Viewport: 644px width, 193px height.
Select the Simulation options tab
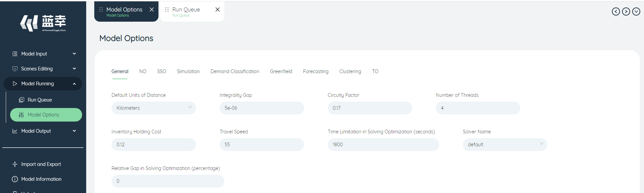coord(188,71)
